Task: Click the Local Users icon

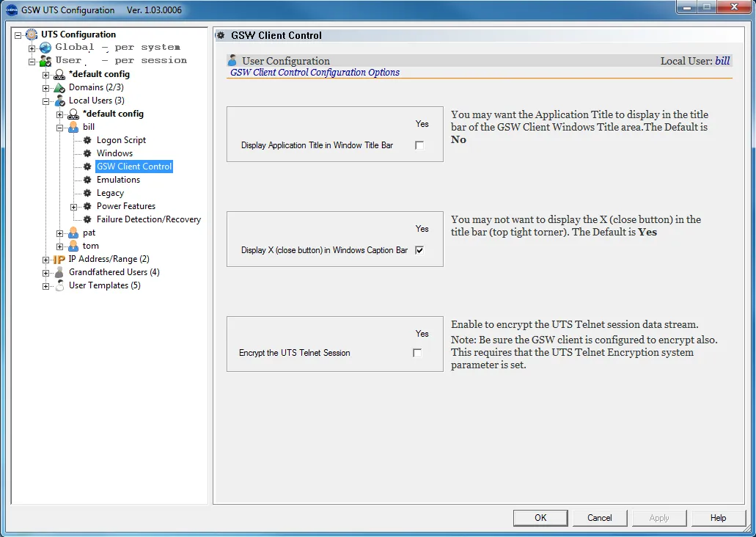Action: pyautogui.click(x=59, y=101)
